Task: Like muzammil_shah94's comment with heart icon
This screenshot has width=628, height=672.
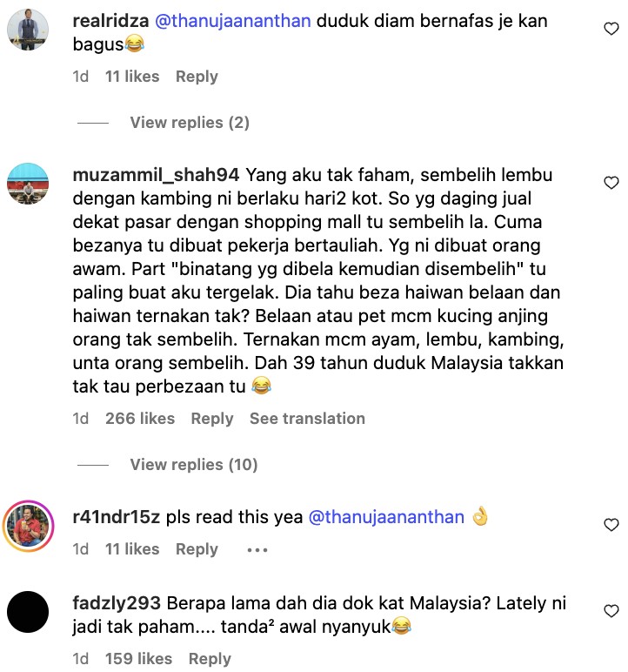Action: click(611, 183)
